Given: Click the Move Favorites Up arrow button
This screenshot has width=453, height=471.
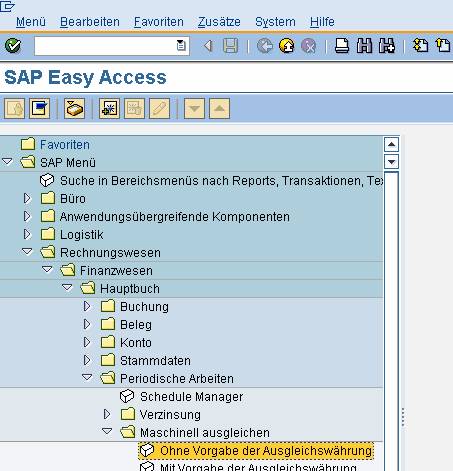Looking at the screenshot, I should point(219,108).
